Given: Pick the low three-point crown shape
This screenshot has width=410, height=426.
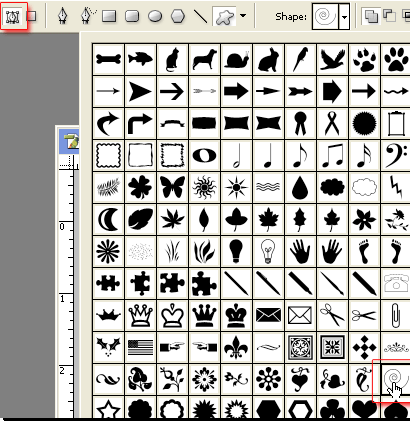Looking at the screenshot, I should [x=108, y=315].
